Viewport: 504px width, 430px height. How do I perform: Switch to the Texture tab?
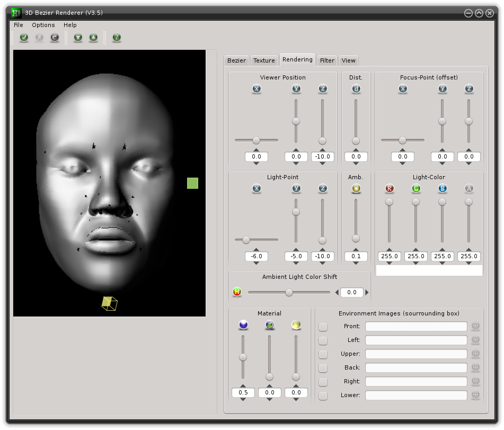point(264,60)
